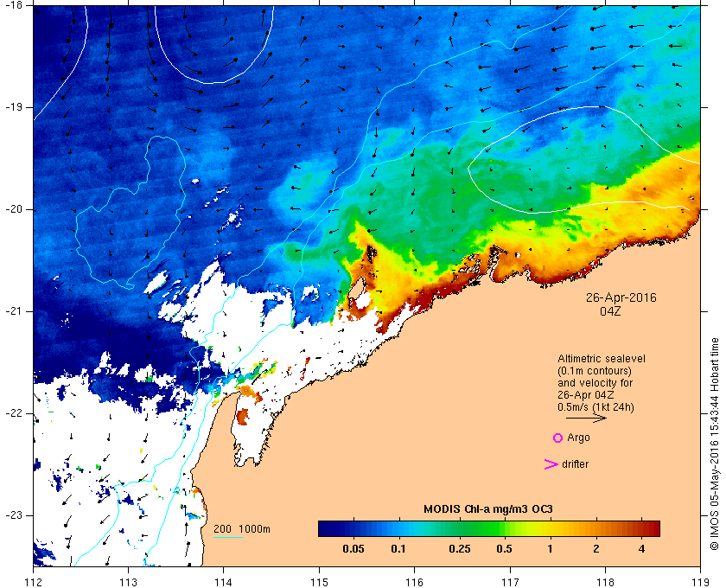Viewport: 726px width, 588px height.
Task: Click the magenta Argo circle legend symbol
Action: pyautogui.click(x=557, y=438)
